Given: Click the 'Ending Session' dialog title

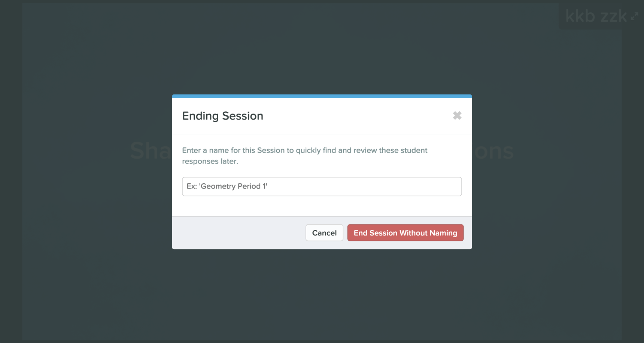Looking at the screenshot, I should (x=222, y=116).
